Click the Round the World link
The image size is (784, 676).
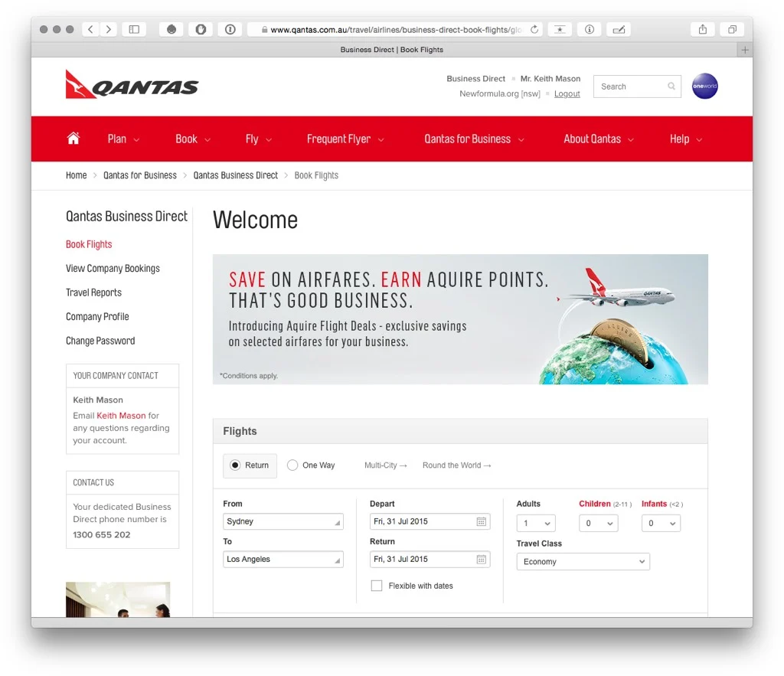click(456, 465)
